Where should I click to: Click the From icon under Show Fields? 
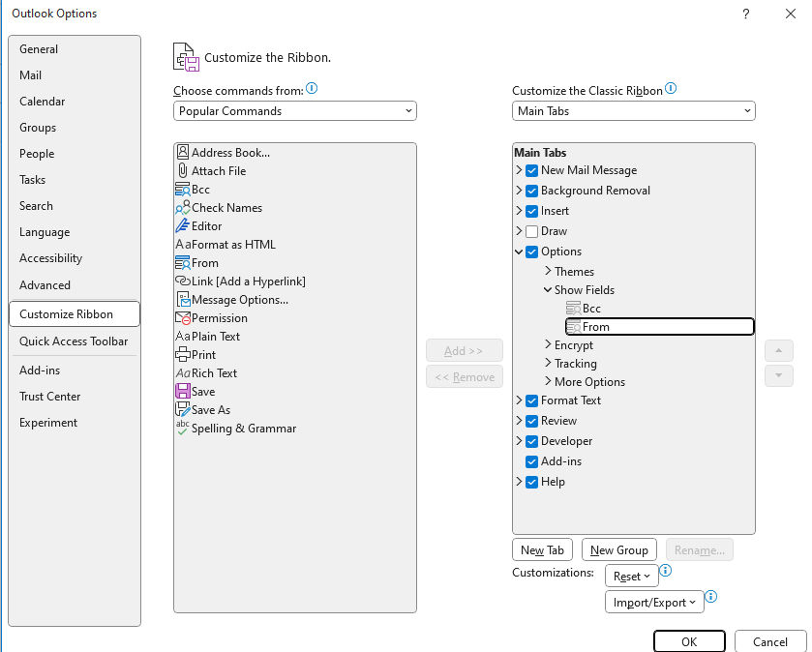click(x=573, y=327)
